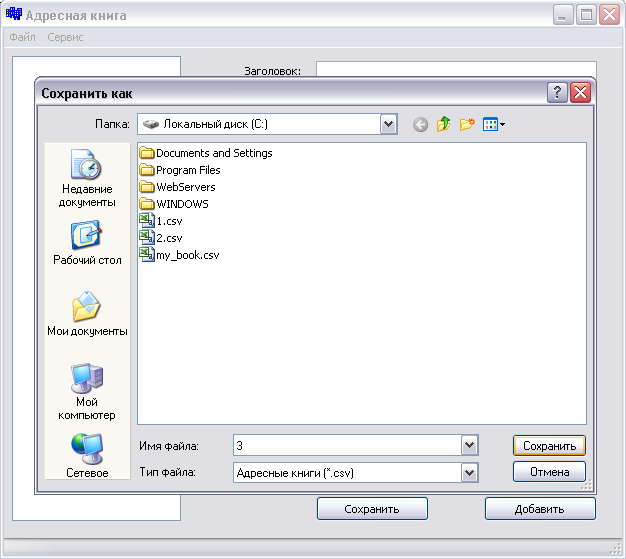Click the Имя файла text field
Image resolution: width=626 pixels, height=559 pixels.
click(x=347, y=445)
